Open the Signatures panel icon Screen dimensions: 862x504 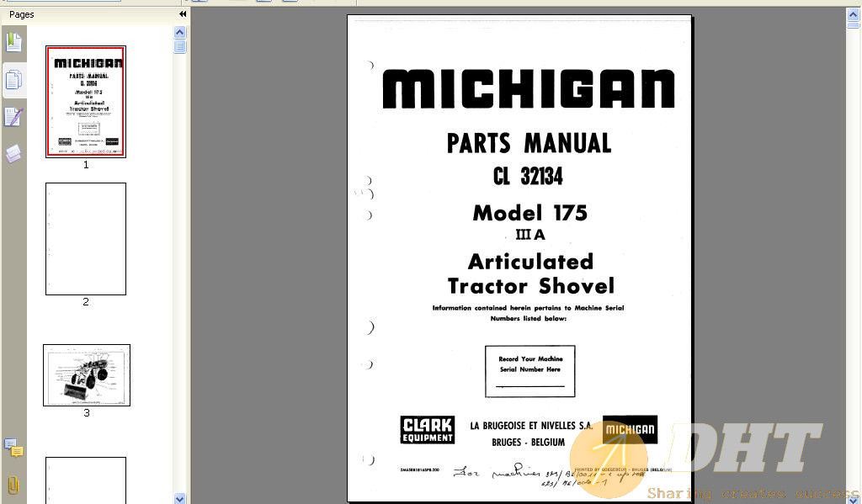click(13, 117)
